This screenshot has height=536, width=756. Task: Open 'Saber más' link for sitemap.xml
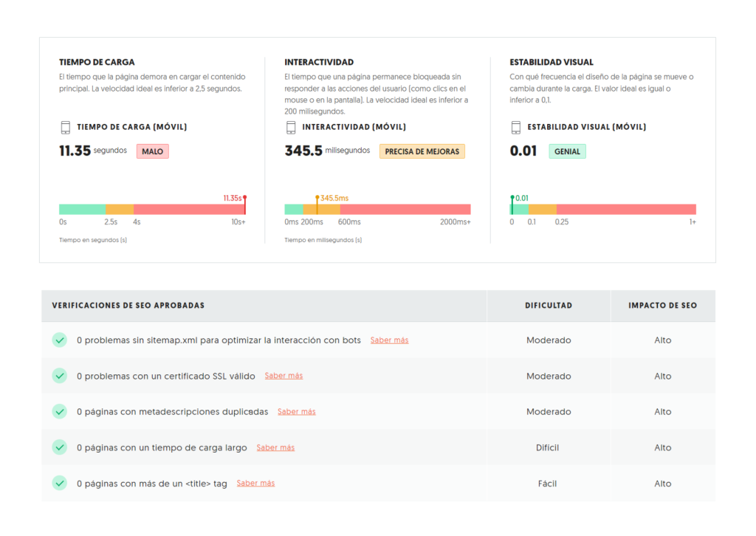click(389, 340)
